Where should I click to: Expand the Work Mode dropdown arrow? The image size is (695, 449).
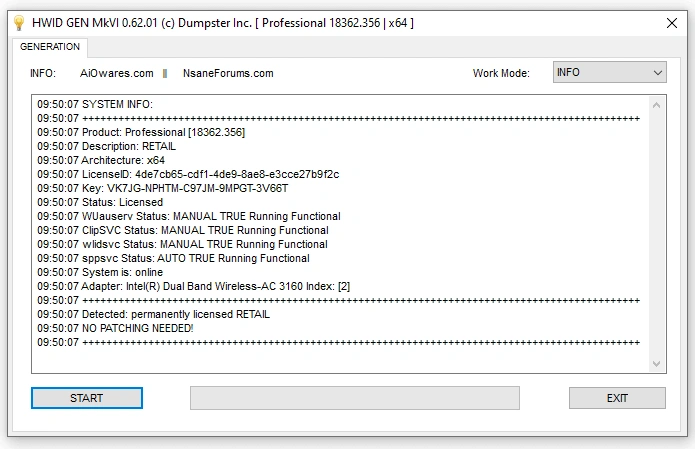point(656,73)
